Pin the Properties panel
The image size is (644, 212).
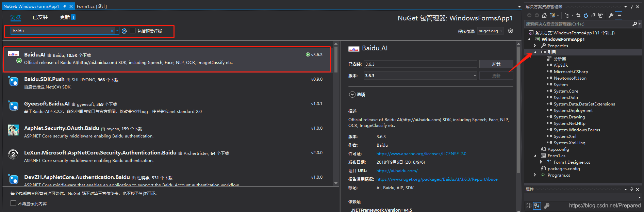632,190
